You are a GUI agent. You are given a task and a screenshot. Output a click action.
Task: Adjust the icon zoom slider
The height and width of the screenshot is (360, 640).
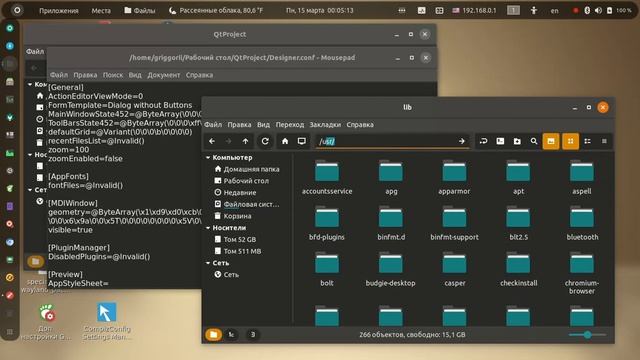pyautogui.click(x=587, y=335)
